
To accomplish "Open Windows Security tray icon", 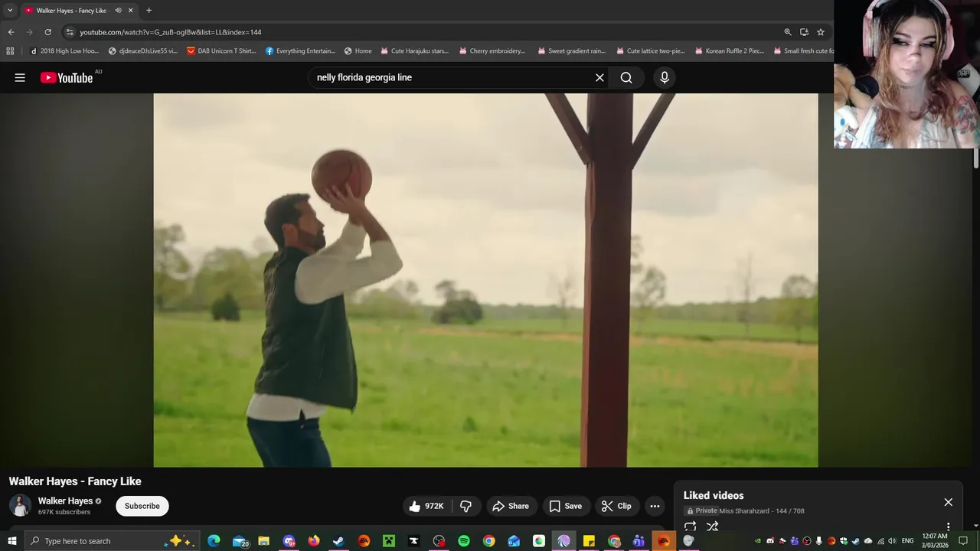I will pos(844,541).
